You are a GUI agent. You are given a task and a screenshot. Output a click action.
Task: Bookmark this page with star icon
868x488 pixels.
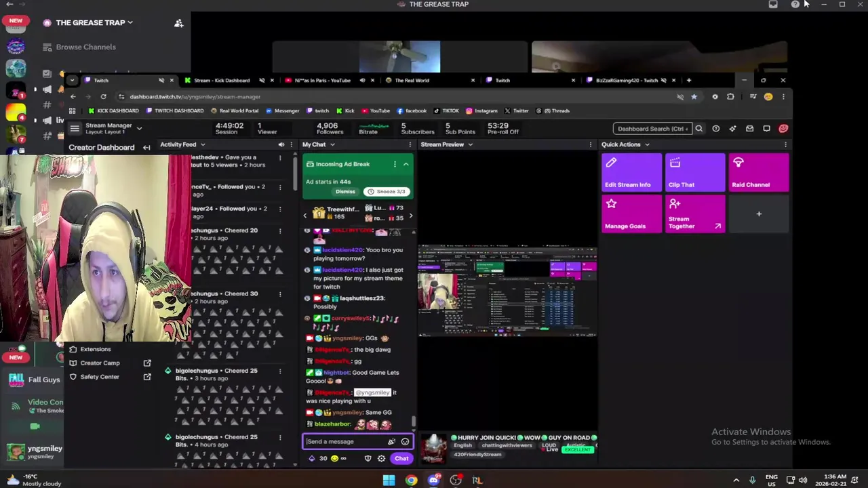[694, 96]
